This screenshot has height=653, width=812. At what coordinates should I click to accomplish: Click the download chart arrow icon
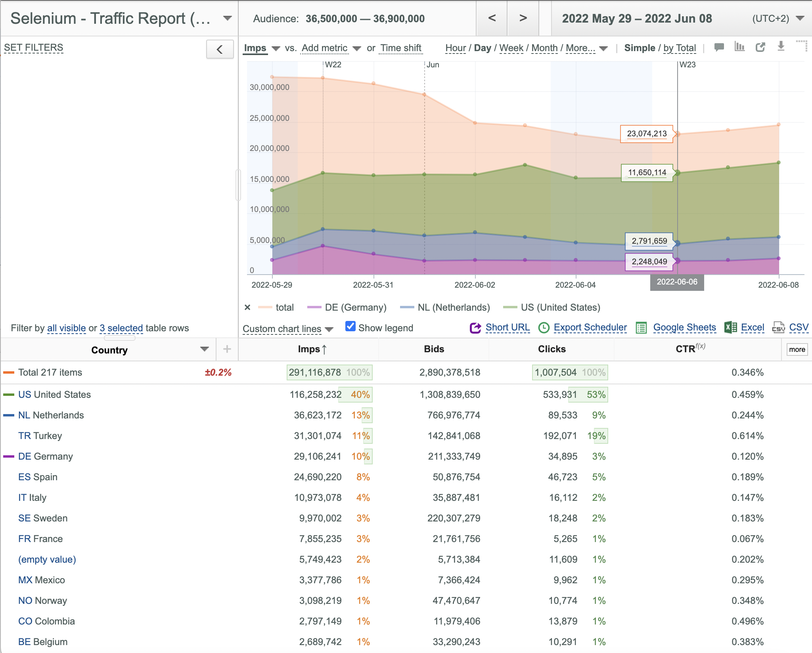pyautogui.click(x=781, y=46)
